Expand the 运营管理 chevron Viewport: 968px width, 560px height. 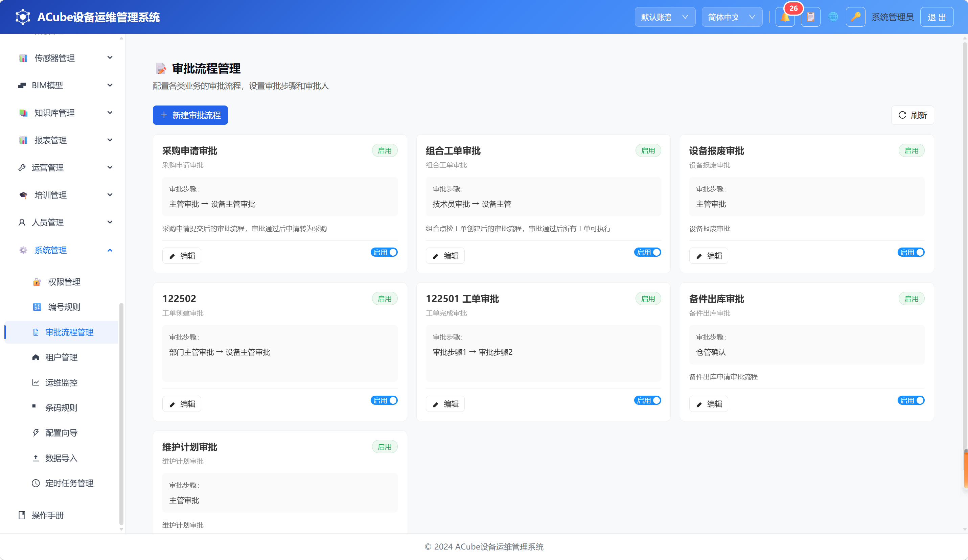click(110, 167)
